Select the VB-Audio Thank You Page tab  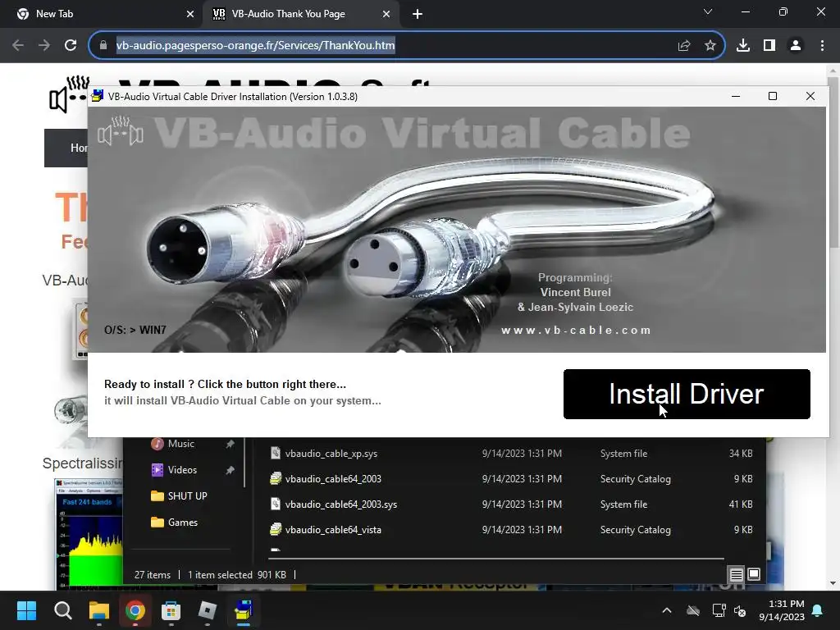pyautogui.click(x=300, y=14)
